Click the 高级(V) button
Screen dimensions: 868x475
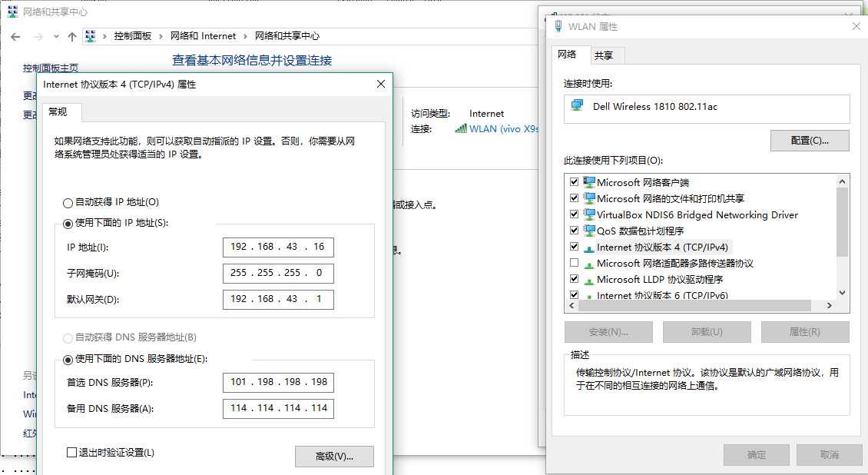click(334, 456)
